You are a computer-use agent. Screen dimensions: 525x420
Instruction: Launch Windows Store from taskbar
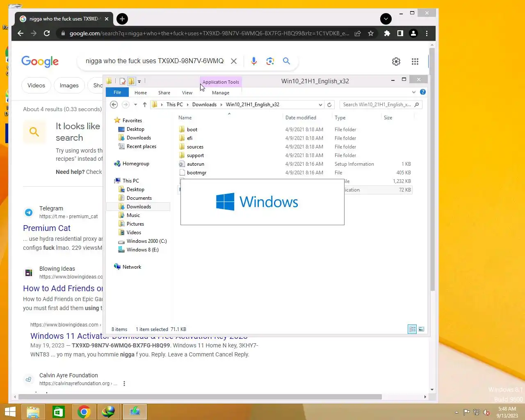(59, 412)
